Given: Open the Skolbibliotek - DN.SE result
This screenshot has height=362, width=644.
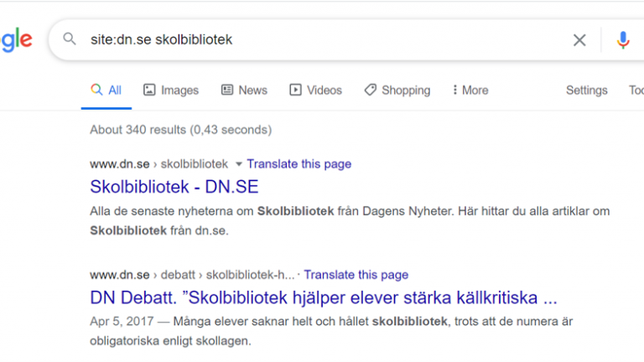Looking at the screenshot, I should click(x=174, y=187).
